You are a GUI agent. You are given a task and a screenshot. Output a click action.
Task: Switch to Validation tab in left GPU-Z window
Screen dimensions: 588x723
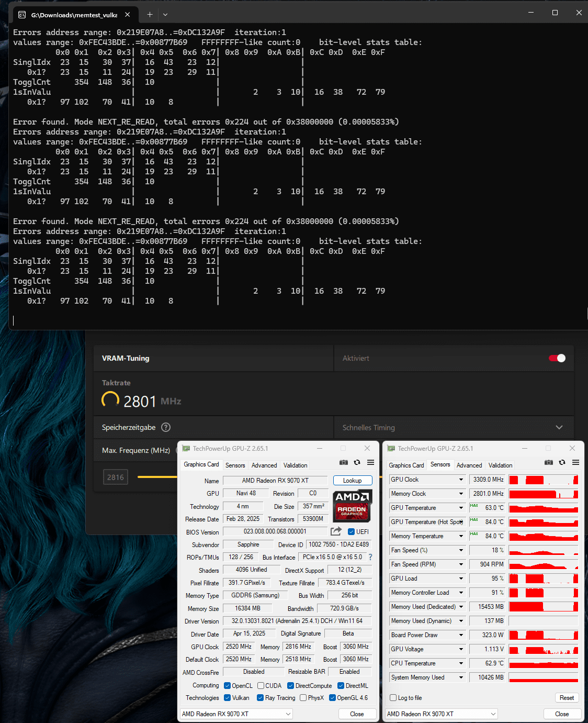pyautogui.click(x=296, y=465)
